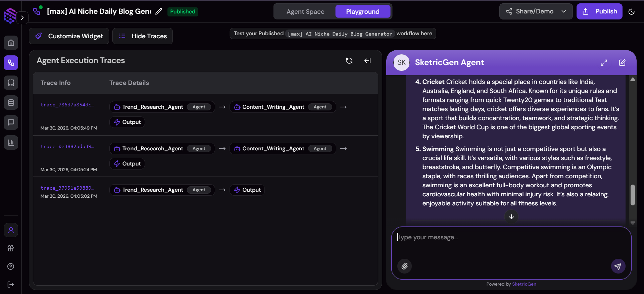Edit workflow name with pencil icon
644x294 pixels.
click(159, 11)
